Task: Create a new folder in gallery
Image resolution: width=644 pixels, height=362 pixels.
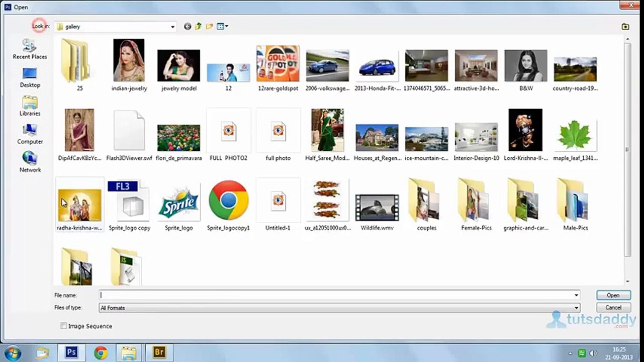Action: click(209, 27)
